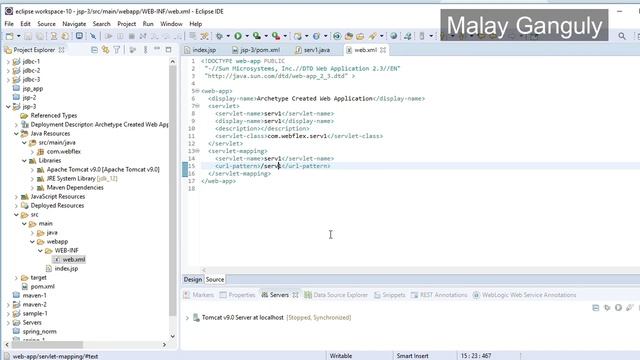The height and width of the screenshot is (360, 640).
Task: Click the Run external tools icon
Action: (x=276, y=36)
